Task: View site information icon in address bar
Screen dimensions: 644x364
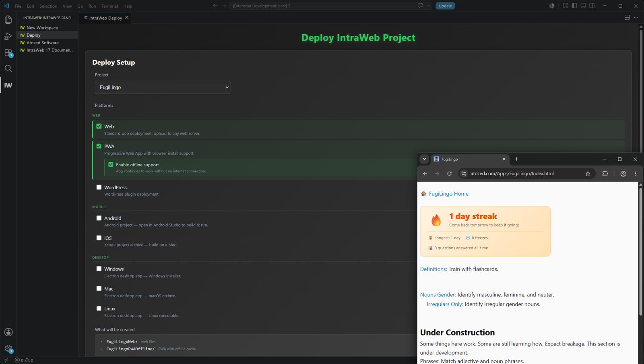Action: (x=464, y=174)
